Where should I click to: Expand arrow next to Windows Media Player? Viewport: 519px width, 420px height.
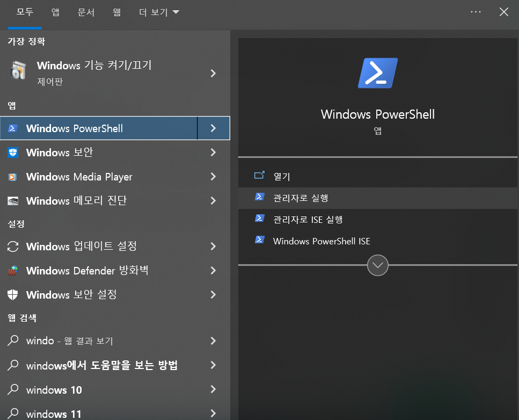(213, 177)
